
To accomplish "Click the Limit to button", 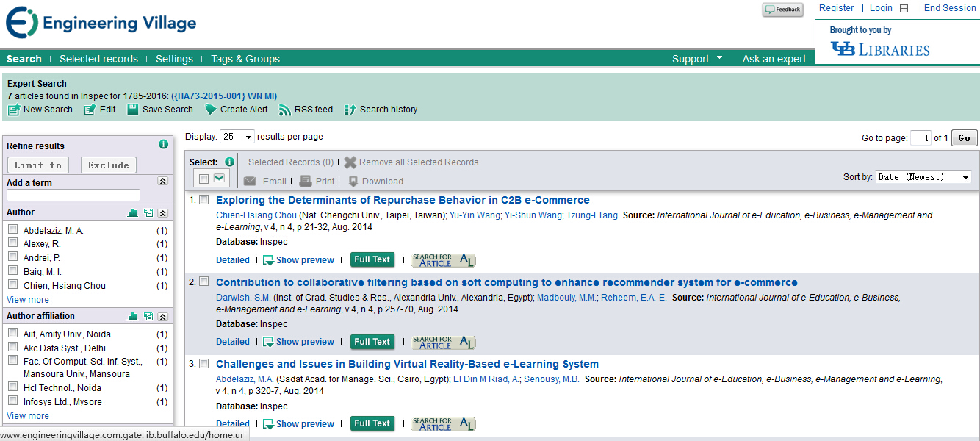I will [37, 165].
